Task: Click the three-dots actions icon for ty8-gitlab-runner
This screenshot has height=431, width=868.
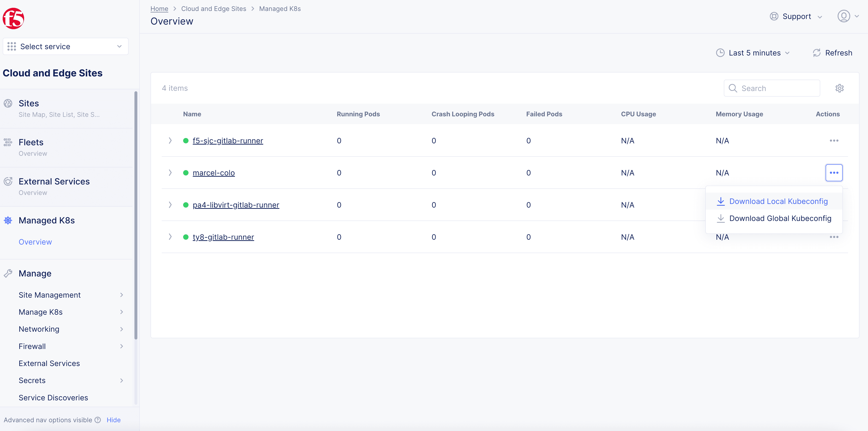Action: pos(834,237)
